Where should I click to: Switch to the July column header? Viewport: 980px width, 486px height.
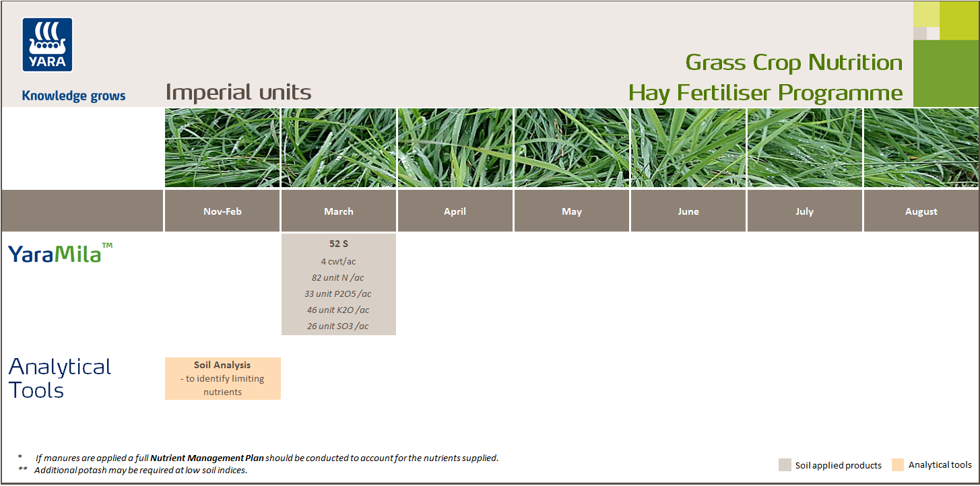point(804,211)
